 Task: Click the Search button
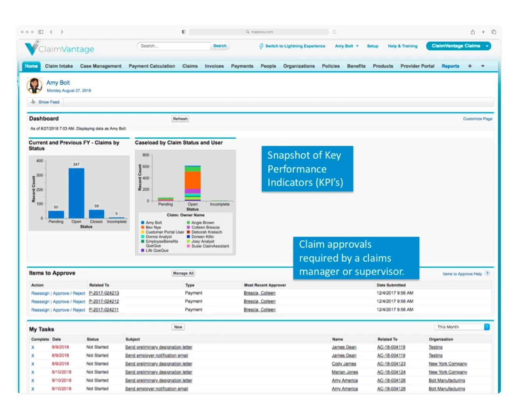(x=220, y=46)
